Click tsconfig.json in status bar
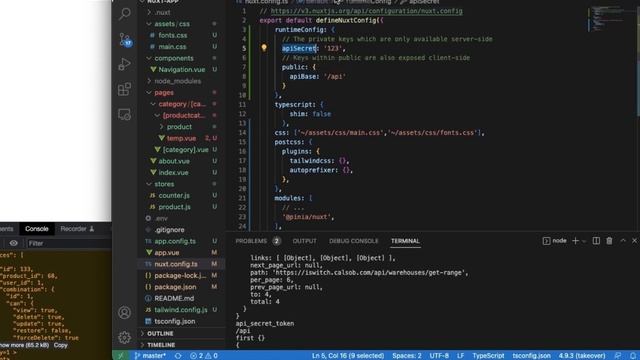 (531, 356)
